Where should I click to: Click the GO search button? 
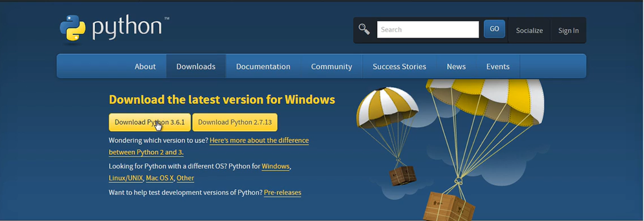tap(494, 29)
